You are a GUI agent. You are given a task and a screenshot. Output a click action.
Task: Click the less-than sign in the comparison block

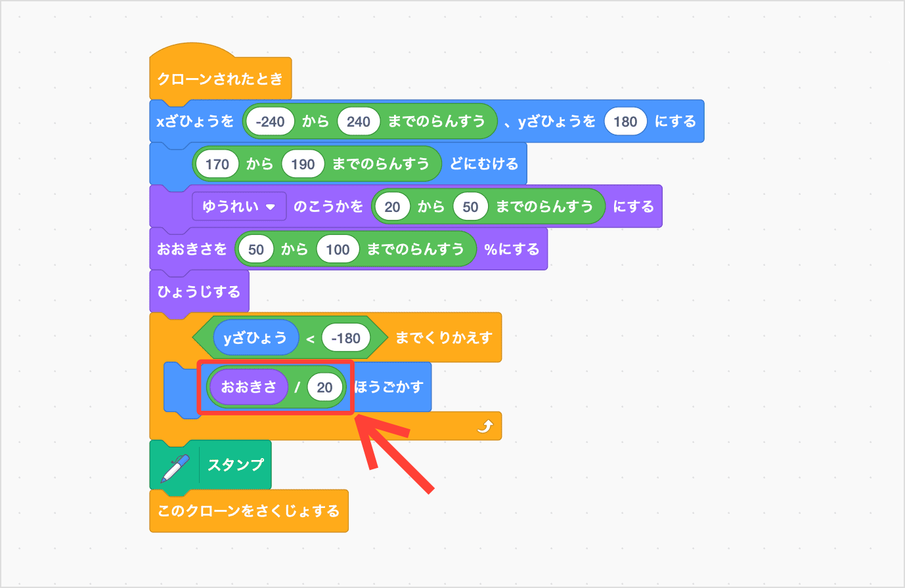pos(310,339)
